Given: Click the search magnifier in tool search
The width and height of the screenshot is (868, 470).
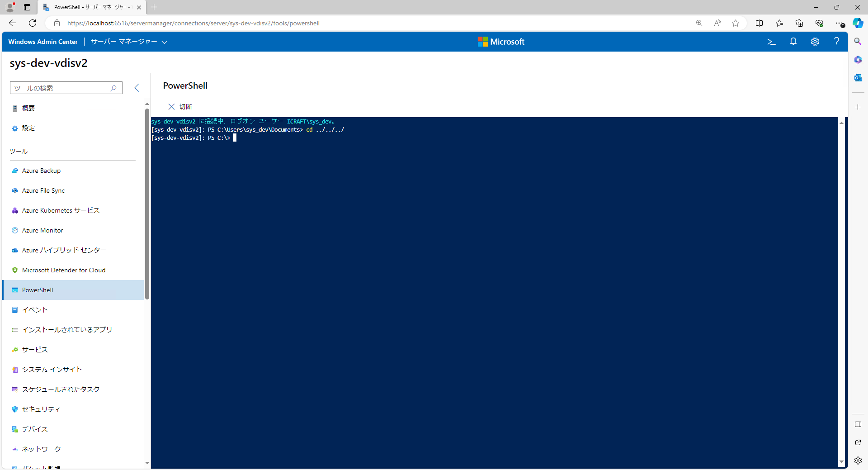Looking at the screenshot, I should click(113, 88).
